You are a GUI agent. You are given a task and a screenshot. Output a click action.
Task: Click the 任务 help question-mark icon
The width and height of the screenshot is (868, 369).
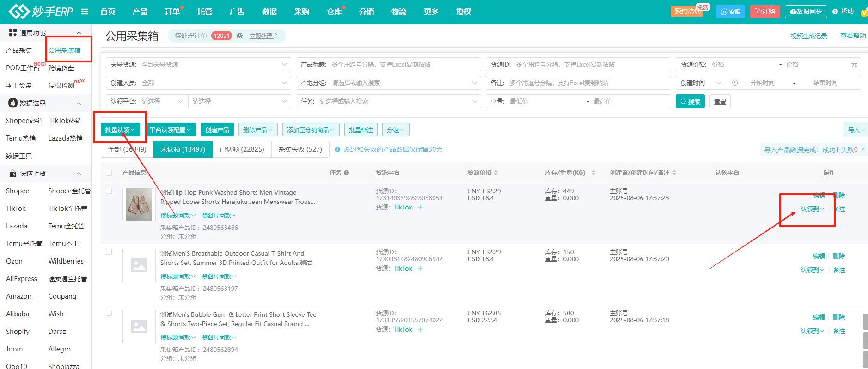click(347, 172)
